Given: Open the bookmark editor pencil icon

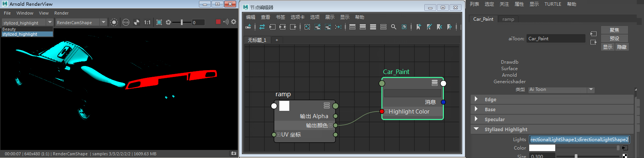Looking at the screenshot, I should tap(429, 27).
